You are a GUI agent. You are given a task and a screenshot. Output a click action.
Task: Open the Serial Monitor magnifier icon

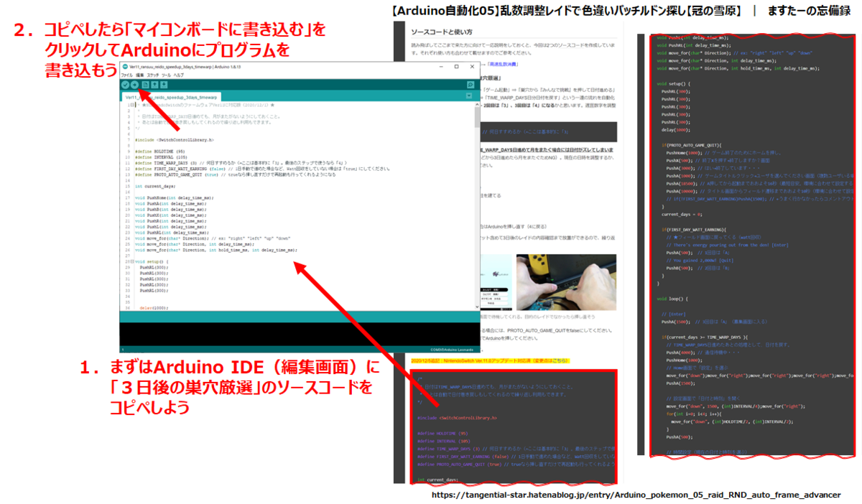coord(470,84)
